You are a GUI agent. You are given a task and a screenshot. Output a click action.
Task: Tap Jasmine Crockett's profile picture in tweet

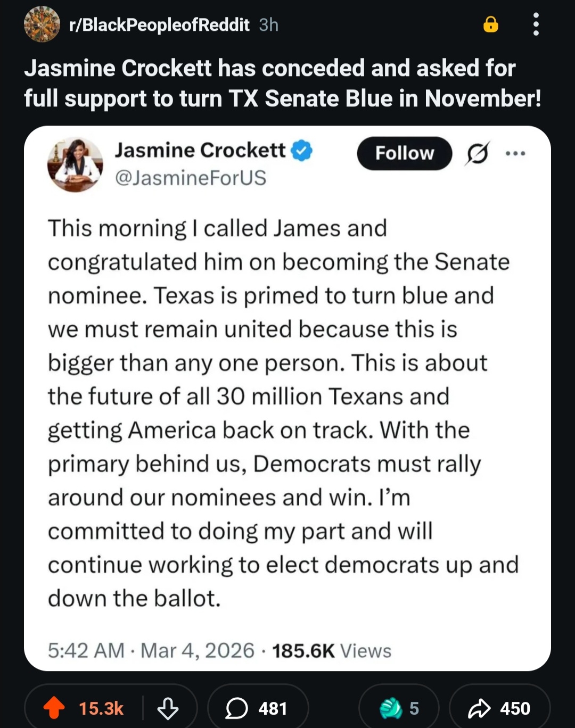coord(75,164)
